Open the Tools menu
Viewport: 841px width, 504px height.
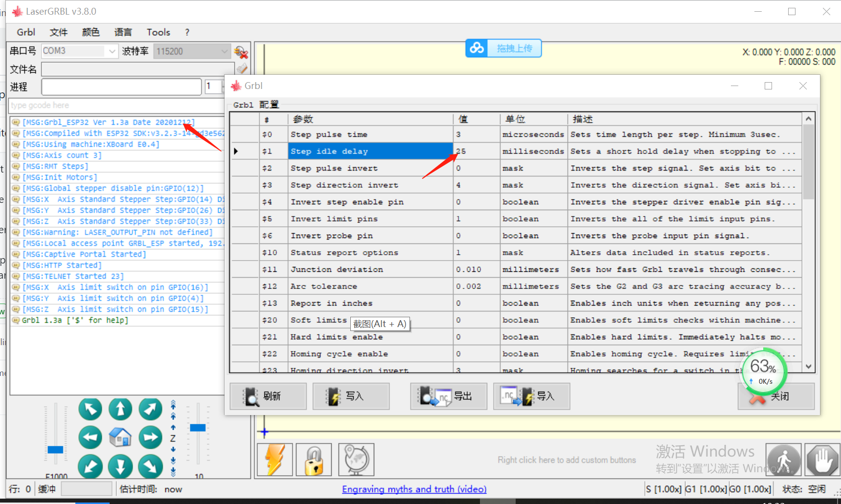point(159,32)
